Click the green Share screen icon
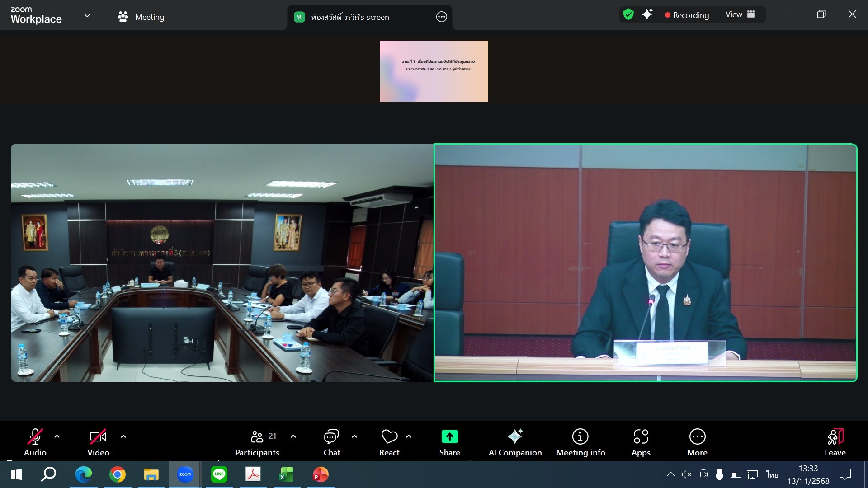 pos(449,436)
